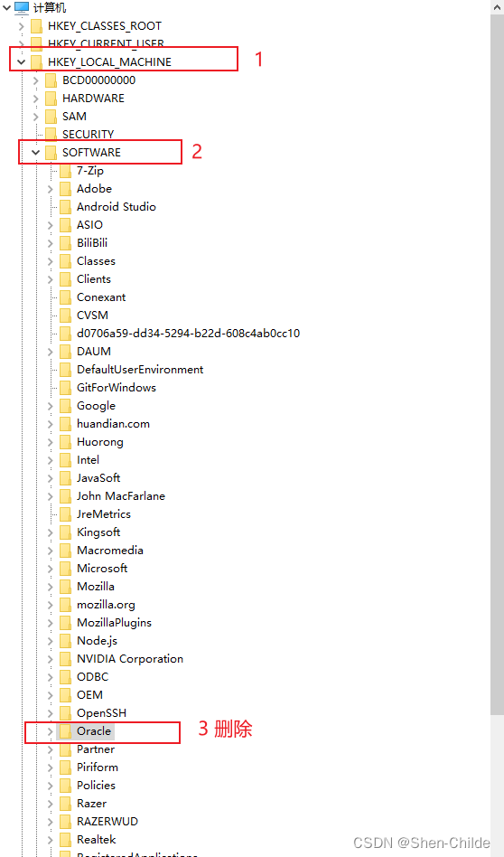504x857 pixels.
Task: Click the Intel folder icon
Action: point(66,459)
